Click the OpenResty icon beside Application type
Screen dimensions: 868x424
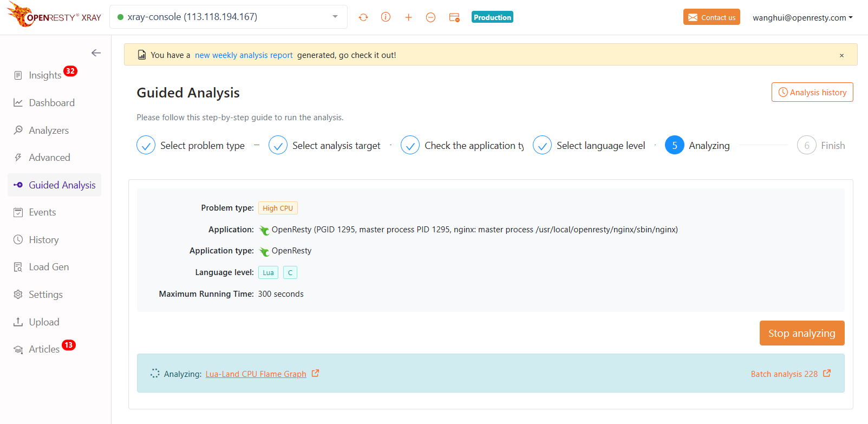[x=264, y=251]
